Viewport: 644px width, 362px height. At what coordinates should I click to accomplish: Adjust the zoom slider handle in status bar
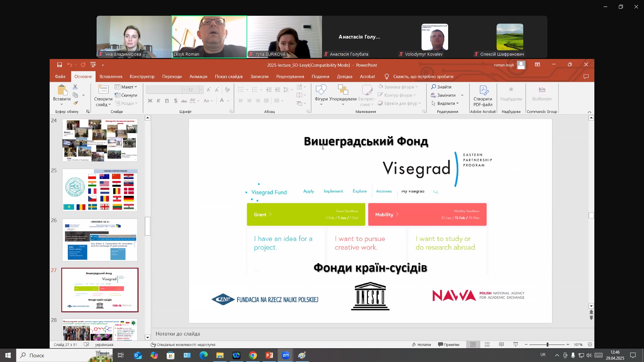[x=547, y=345]
